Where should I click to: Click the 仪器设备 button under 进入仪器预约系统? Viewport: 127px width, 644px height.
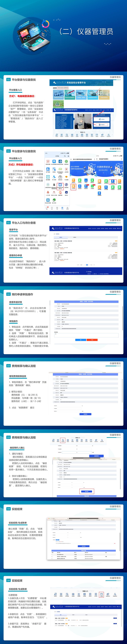coord(102,119)
